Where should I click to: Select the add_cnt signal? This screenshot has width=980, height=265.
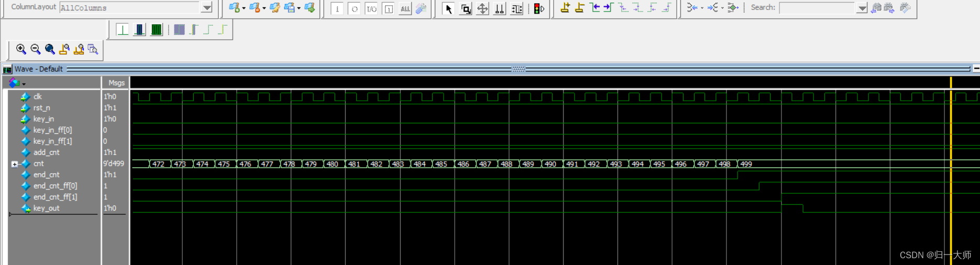tap(47, 152)
